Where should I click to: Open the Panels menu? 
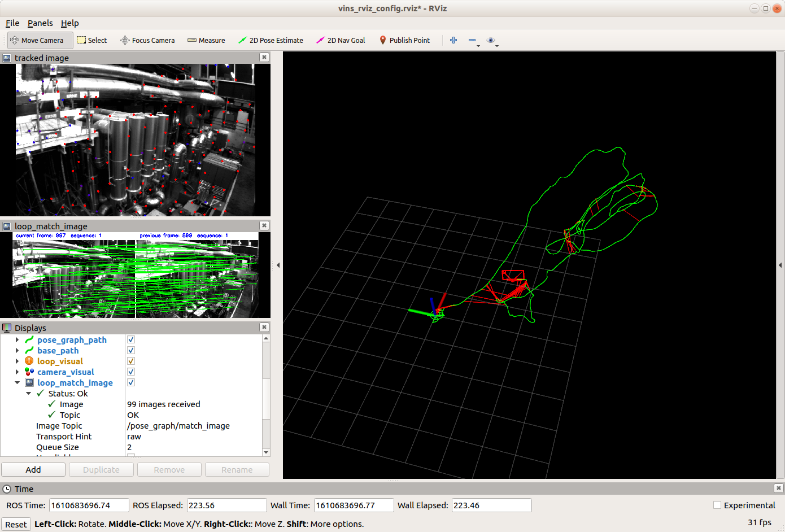point(40,23)
